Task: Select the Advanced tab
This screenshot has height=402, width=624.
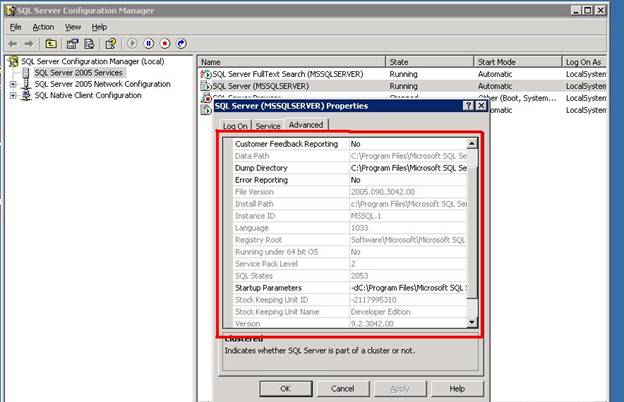Action: [306, 125]
